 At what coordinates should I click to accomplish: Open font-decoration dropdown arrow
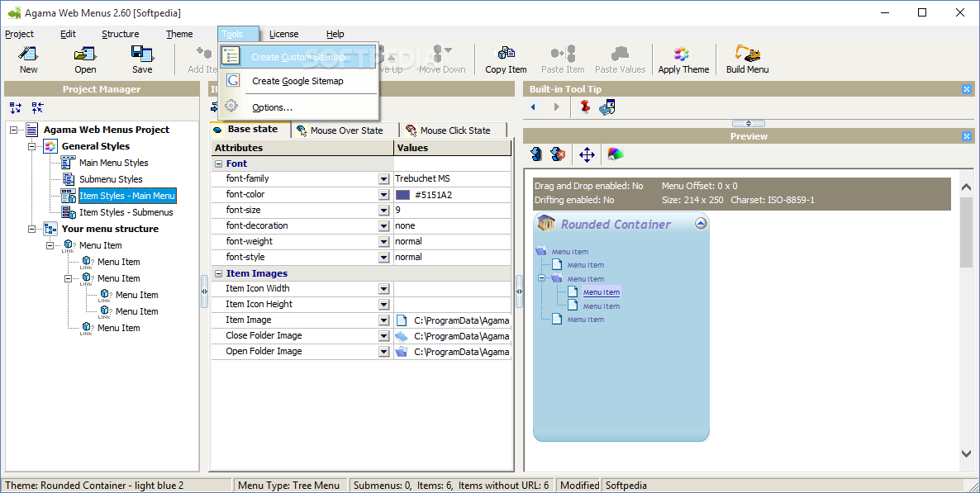point(383,226)
